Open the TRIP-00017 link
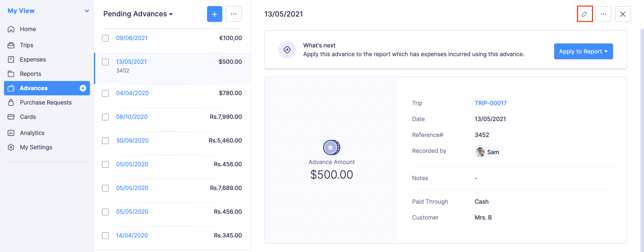Viewport: 644px width, 252px height. [491, 103]
